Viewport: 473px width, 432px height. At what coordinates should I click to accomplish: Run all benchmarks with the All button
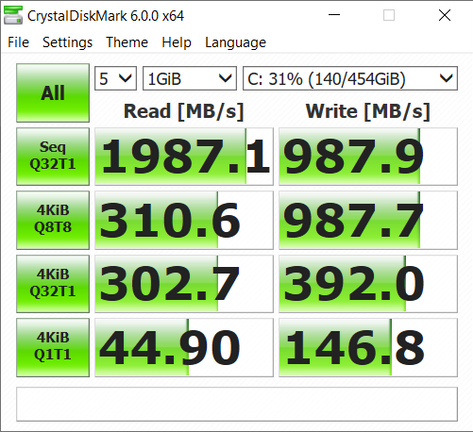click(x=53, y=93)
